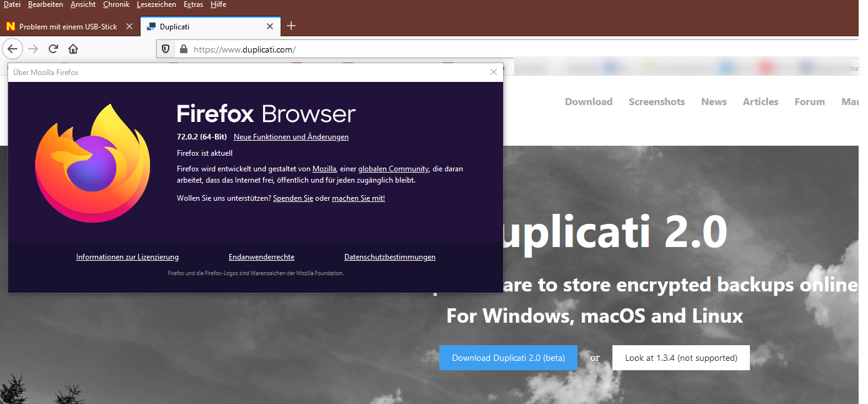Open the tracking protection shield icon

click(166, 49)
